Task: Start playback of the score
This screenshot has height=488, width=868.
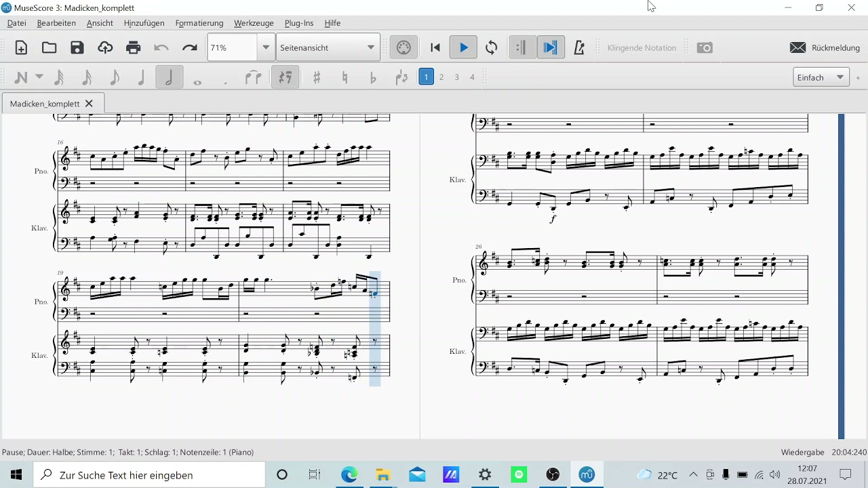Action: coord(464,47)
